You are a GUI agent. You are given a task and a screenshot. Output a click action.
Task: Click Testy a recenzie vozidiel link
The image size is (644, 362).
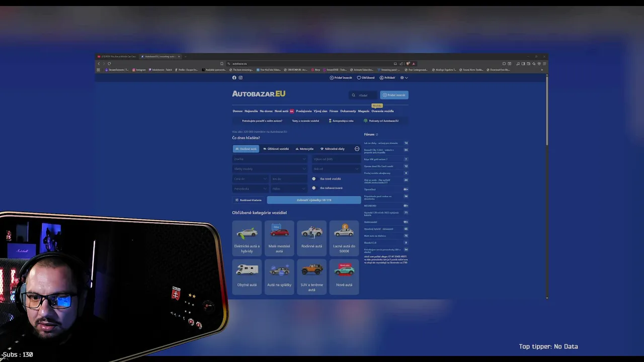pos(305,121)
